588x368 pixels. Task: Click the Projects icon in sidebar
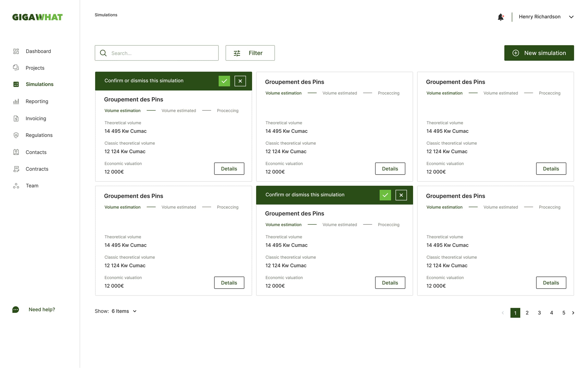16,68
